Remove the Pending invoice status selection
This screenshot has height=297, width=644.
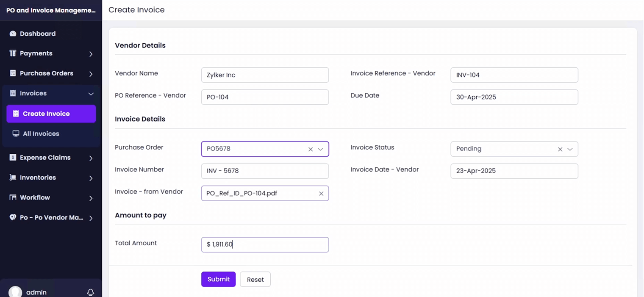(x=560, y=149)
